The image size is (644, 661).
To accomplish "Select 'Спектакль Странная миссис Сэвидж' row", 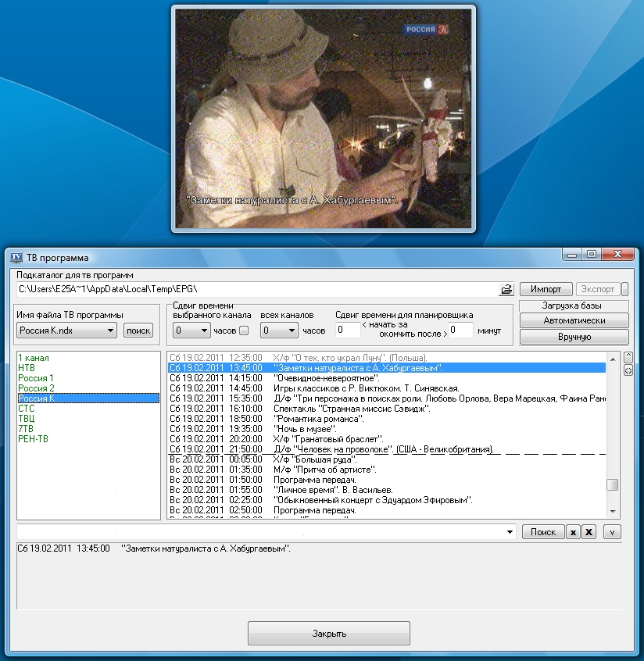I will pyautogui.click(x=387, y=409).
